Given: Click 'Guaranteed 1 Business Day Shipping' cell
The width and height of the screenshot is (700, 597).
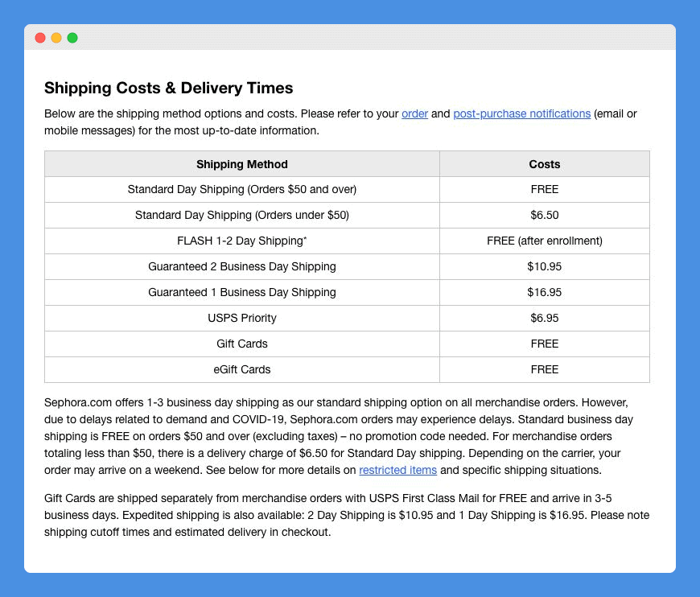Looking at the screenshot, I should (242, 293).
